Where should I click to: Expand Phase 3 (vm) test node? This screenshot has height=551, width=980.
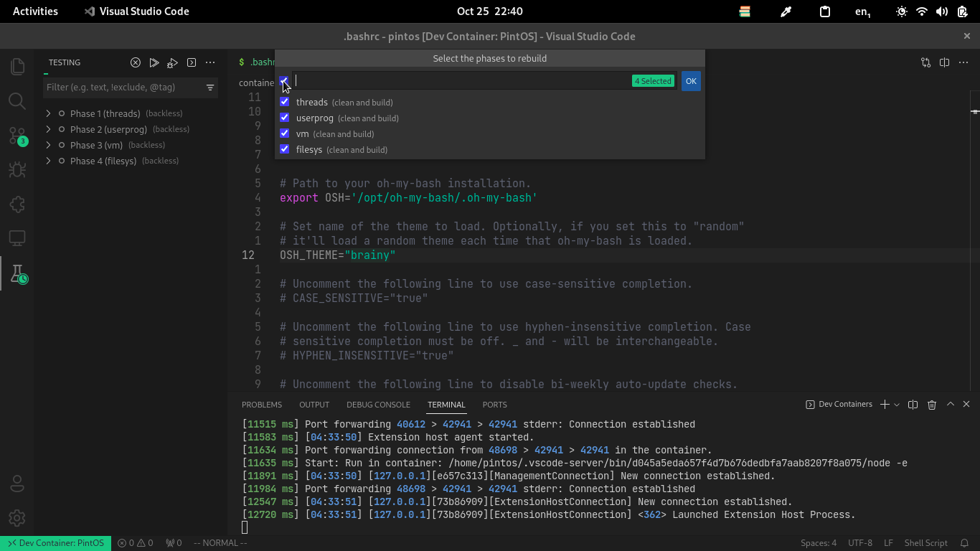(48, 145)
